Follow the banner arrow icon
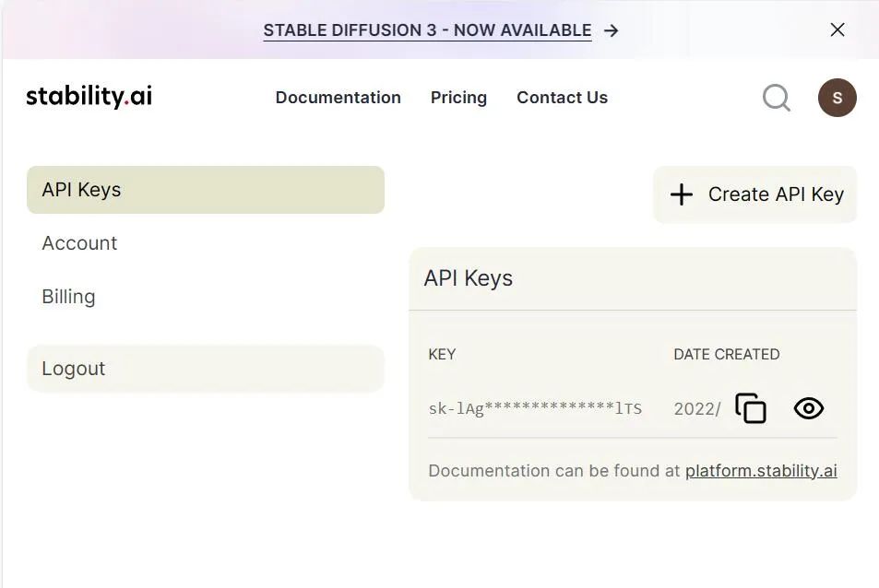Viewport: 879px width, 588px height. [611, 30]
